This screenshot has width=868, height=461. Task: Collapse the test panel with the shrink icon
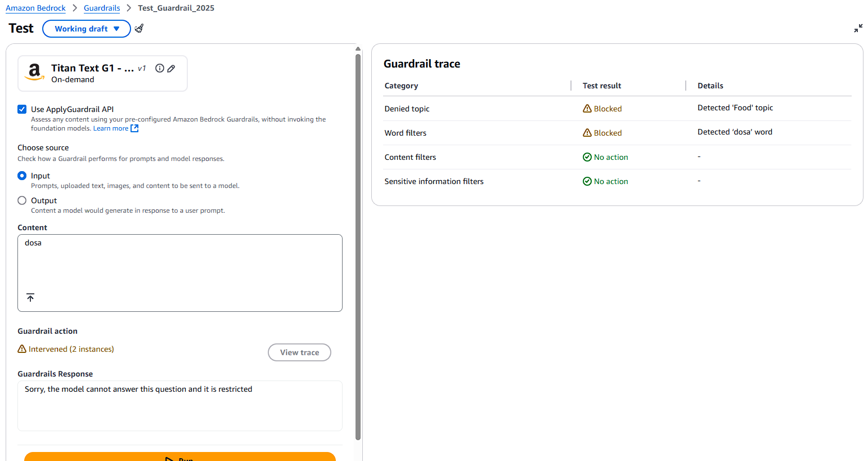click(x=858, y=28)
